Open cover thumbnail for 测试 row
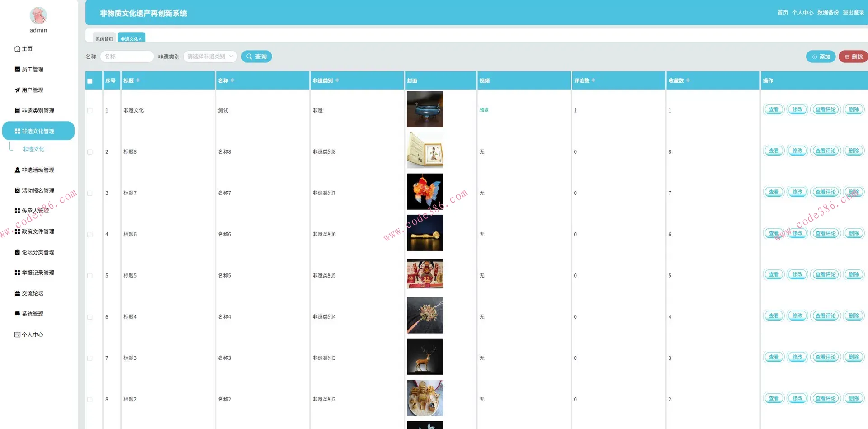Image resolution: width=868 pixels, height=429 pixels. point(425,109)
